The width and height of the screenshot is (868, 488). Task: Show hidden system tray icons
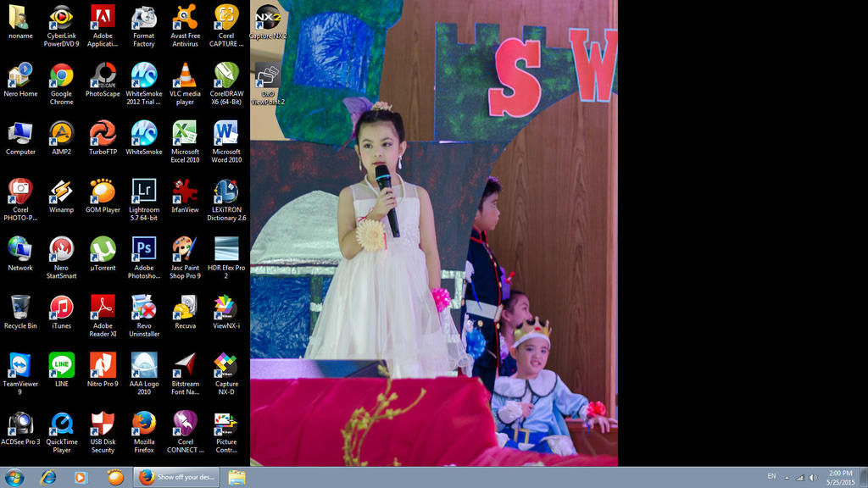coord(786,478)
